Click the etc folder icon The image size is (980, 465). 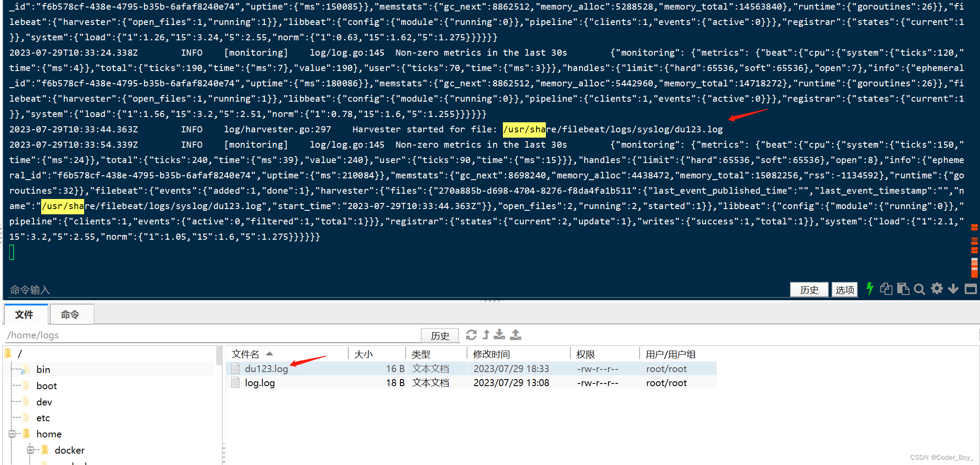coord(26,418)
